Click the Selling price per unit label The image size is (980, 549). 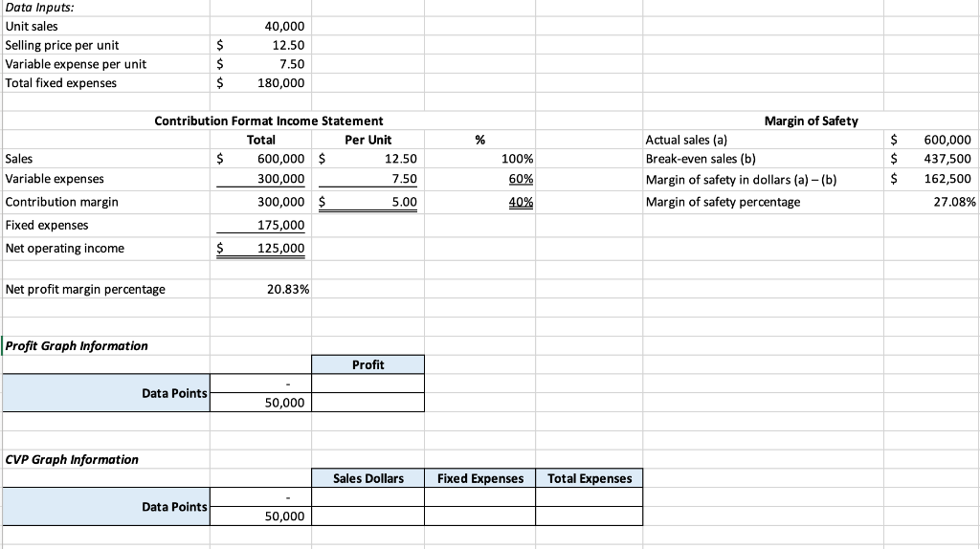62,45
